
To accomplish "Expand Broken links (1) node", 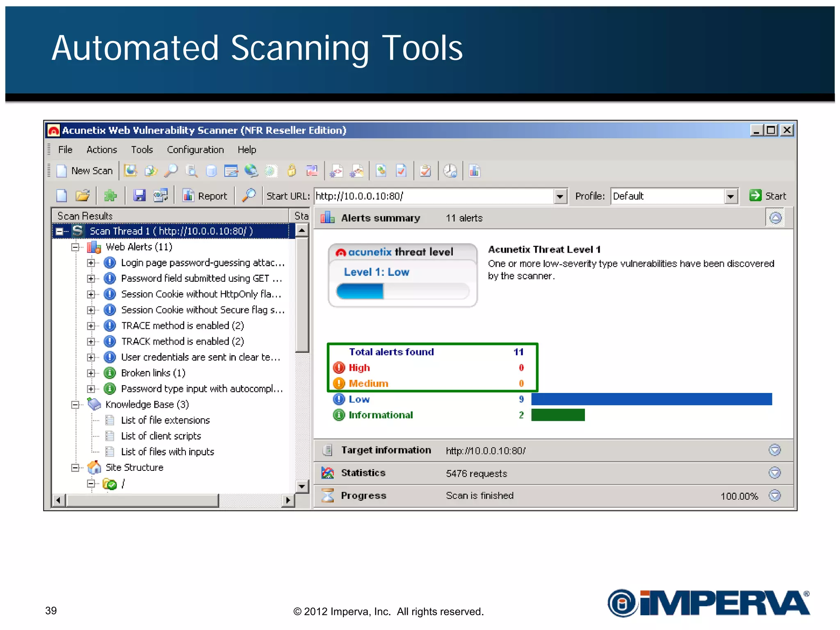I will click(x=91, y=373).
